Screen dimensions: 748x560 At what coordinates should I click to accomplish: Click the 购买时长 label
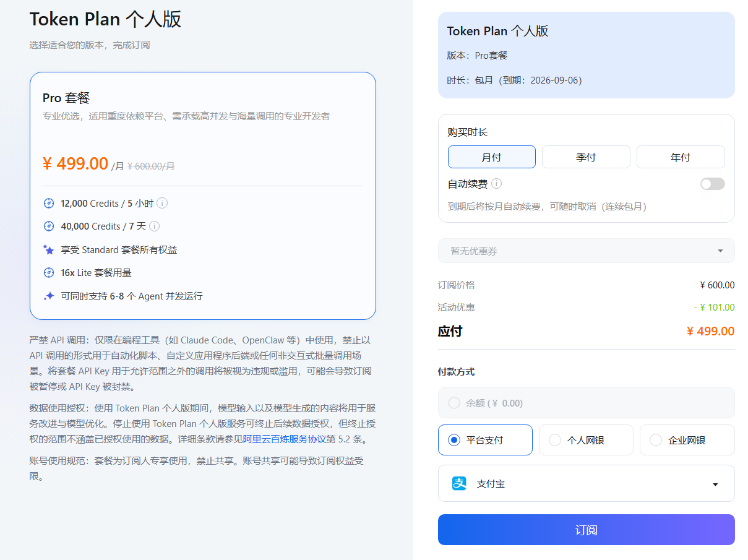point(468,132)
